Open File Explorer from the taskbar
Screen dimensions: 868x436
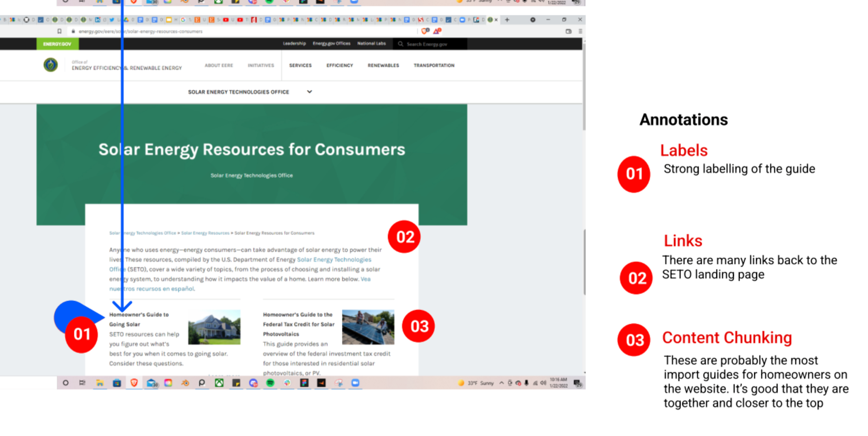100,383
